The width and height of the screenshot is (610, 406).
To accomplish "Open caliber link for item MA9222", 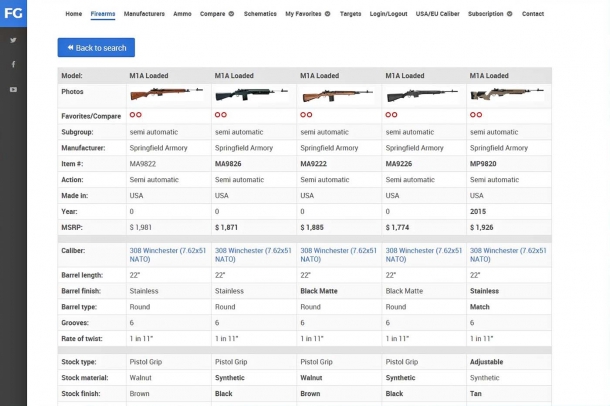I will coord(338,255).
